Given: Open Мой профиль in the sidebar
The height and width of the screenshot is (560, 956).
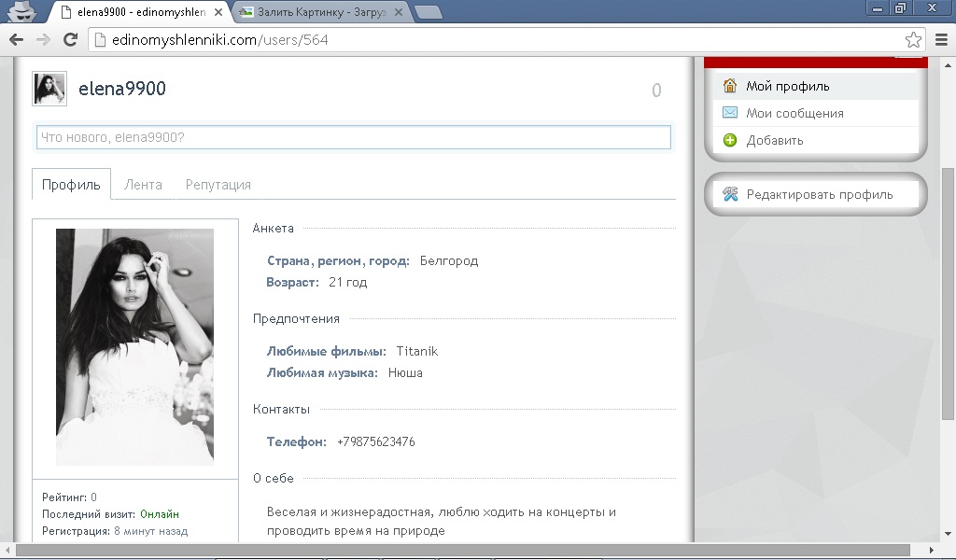Looking at the screenshot, I should point(816,86).
